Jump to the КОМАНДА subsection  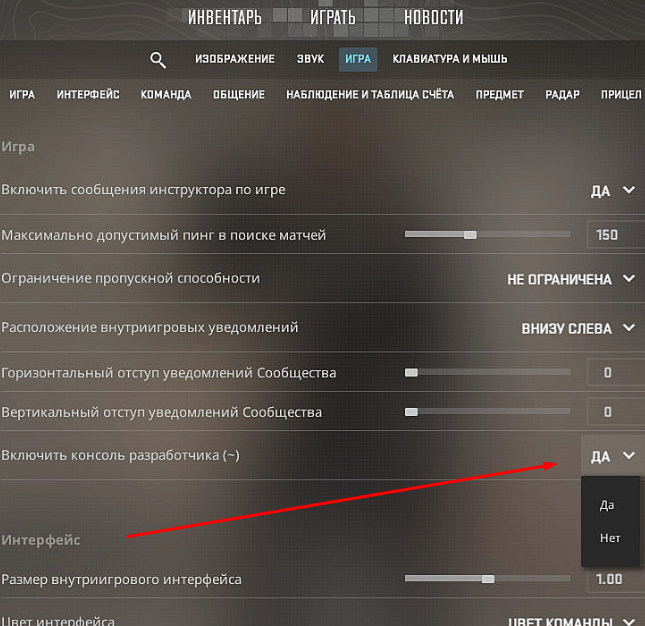coord(166,95)
